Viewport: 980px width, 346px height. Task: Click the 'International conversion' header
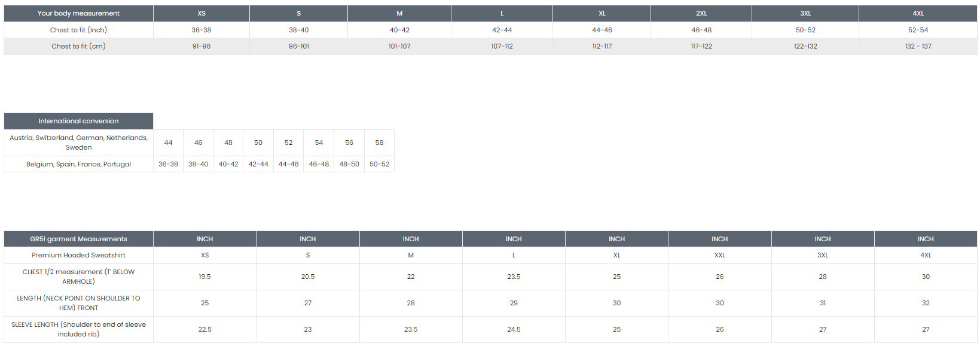[78, 121]
